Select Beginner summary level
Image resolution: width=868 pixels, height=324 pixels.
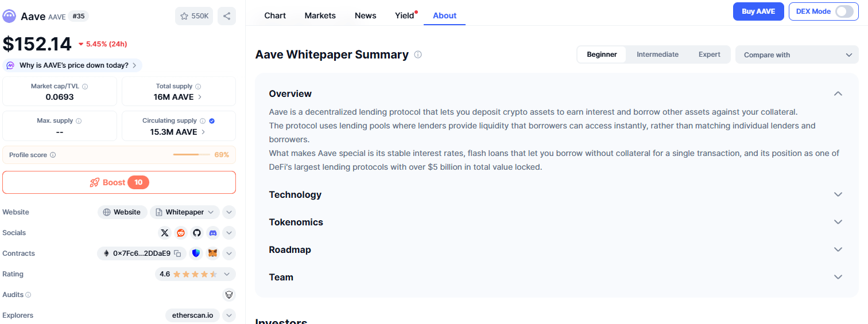click(x=602, y=54)
